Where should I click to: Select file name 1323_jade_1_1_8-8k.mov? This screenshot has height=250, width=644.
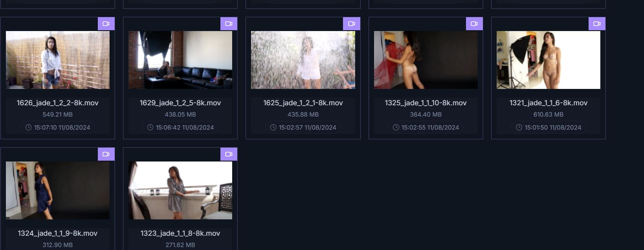tap(180, 234)
